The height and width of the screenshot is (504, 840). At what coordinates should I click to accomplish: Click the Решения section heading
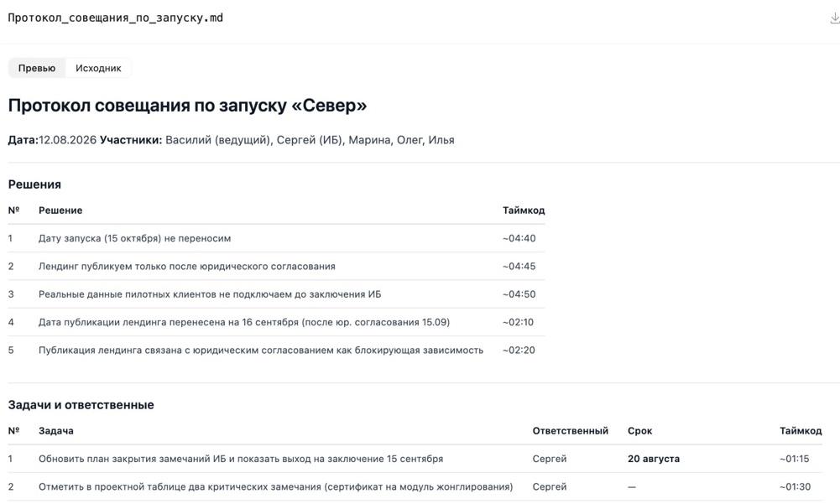click(34, 184)
